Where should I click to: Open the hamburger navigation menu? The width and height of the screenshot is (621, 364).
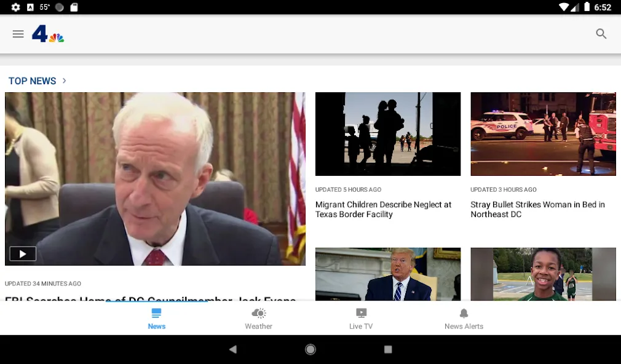(x=18, y=34)
